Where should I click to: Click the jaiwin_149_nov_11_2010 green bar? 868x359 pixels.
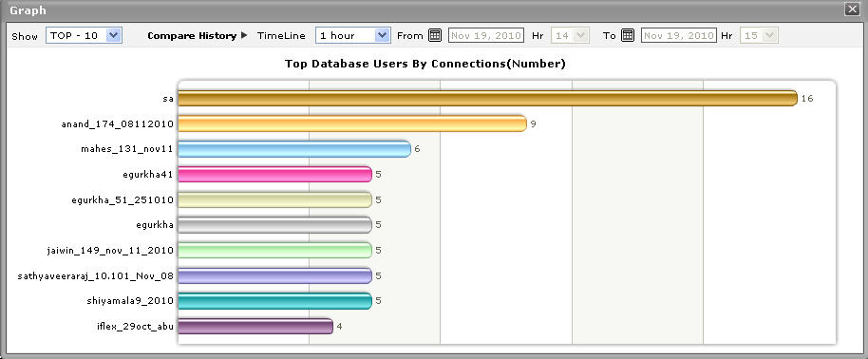[x=275, y=251]
